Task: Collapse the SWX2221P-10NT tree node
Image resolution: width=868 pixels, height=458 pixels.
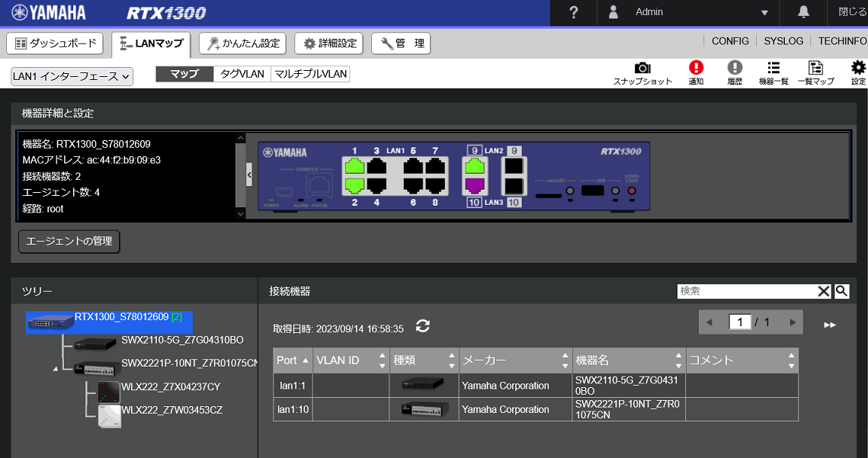Action: pyautogui.click(x=54, y=369)
